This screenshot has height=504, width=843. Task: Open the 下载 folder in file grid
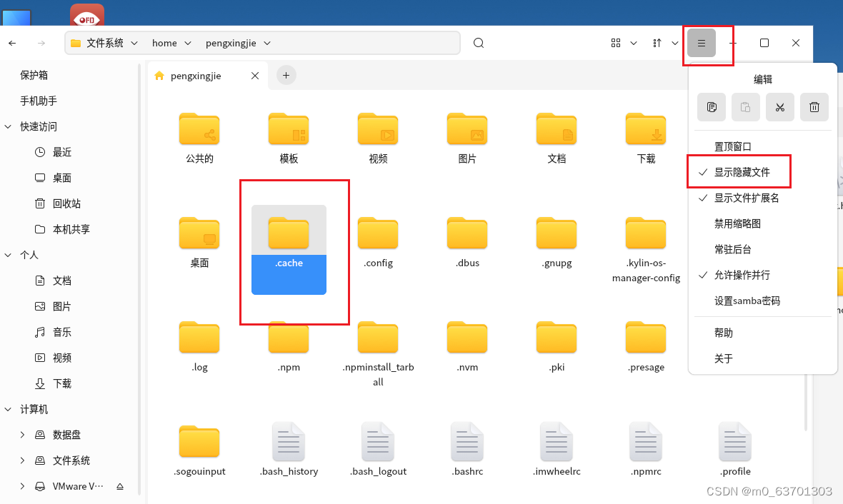tap(646, 138)
